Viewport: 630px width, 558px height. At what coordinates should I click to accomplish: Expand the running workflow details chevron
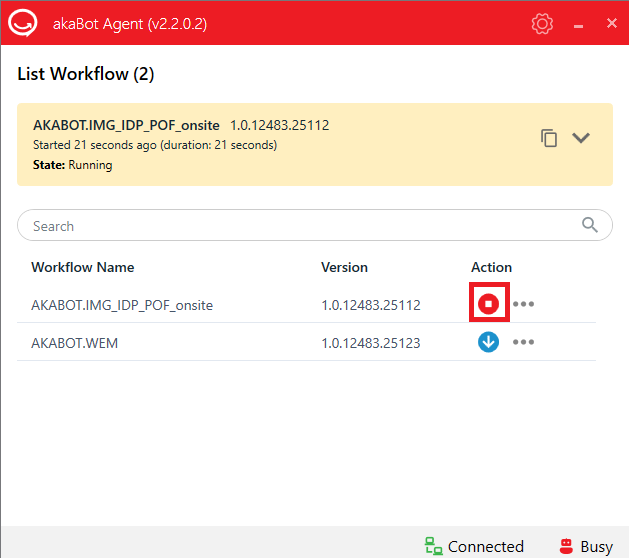(x=581, y=138)
